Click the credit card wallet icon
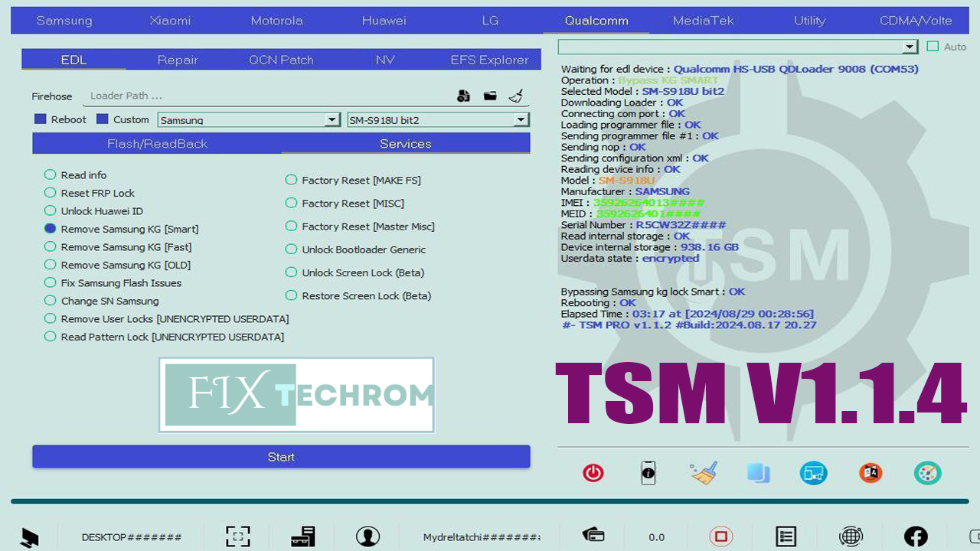The width and height of the screenshot is (980, 551). point(593,536)
